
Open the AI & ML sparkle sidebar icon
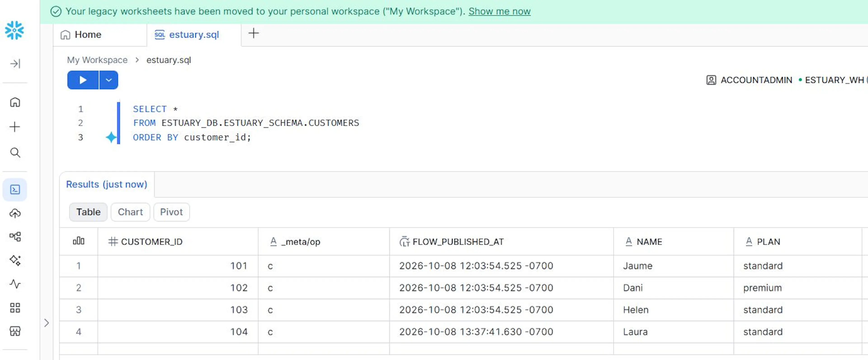pyautogui.click(x=15, y=260)
